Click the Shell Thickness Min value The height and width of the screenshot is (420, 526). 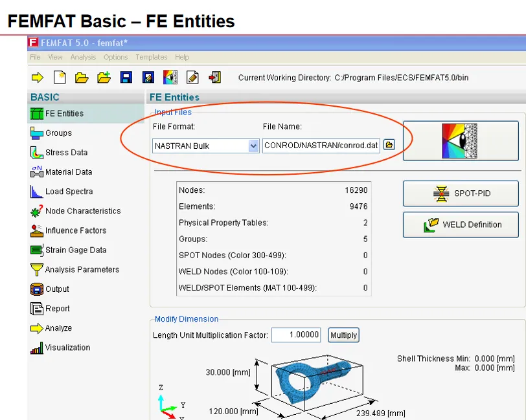pos(494,359)
